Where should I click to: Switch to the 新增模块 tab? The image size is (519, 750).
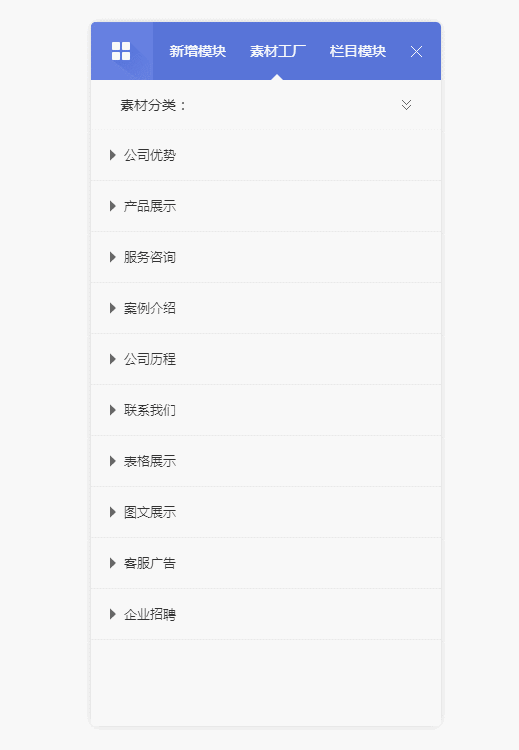coord(198,51)
